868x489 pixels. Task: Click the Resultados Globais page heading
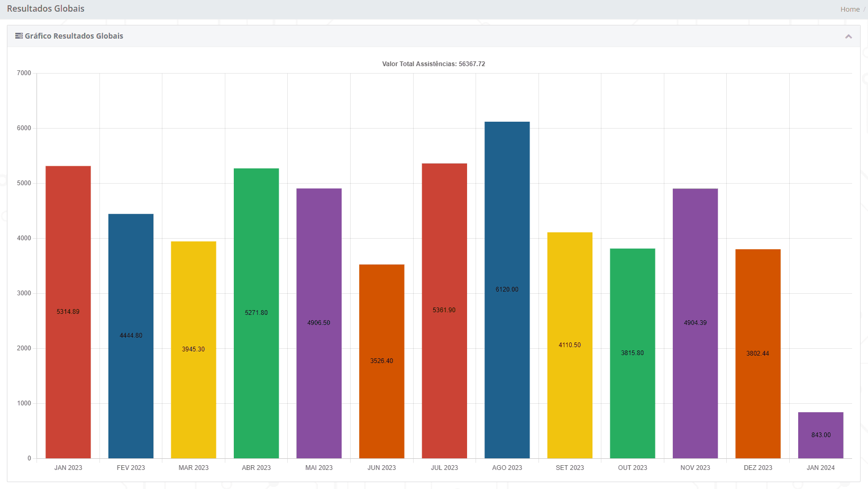[x=45, y=8]
